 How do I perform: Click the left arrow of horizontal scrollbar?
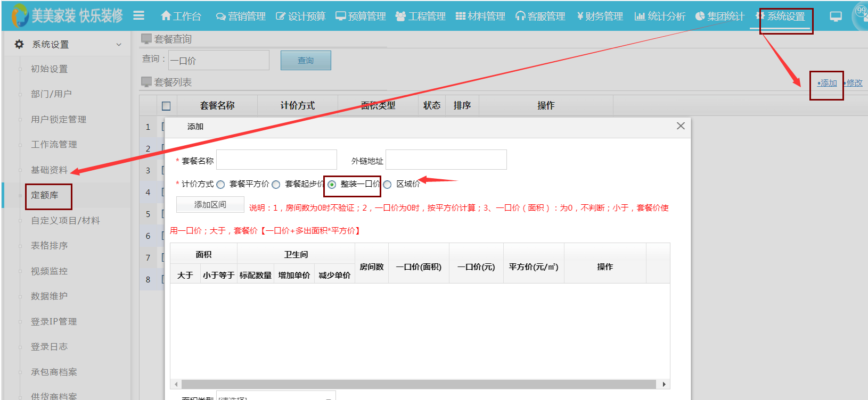[x=176, y=384]
